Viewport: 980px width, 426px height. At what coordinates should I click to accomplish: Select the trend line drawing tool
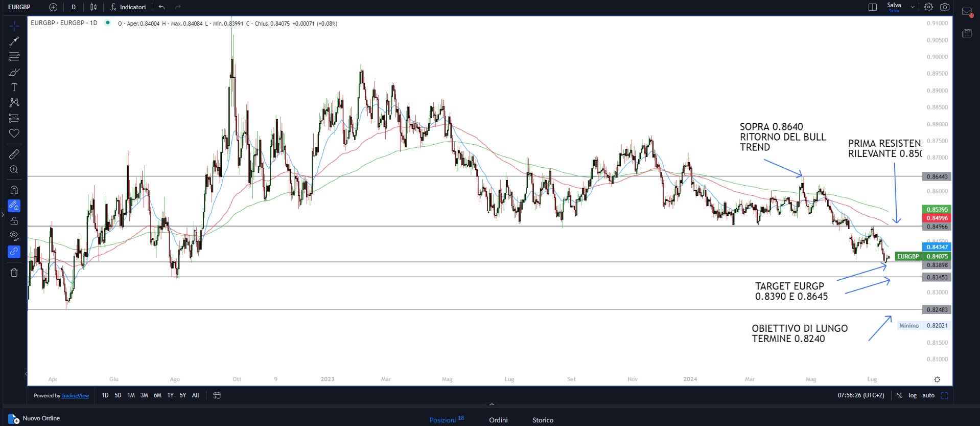point(14,41)
